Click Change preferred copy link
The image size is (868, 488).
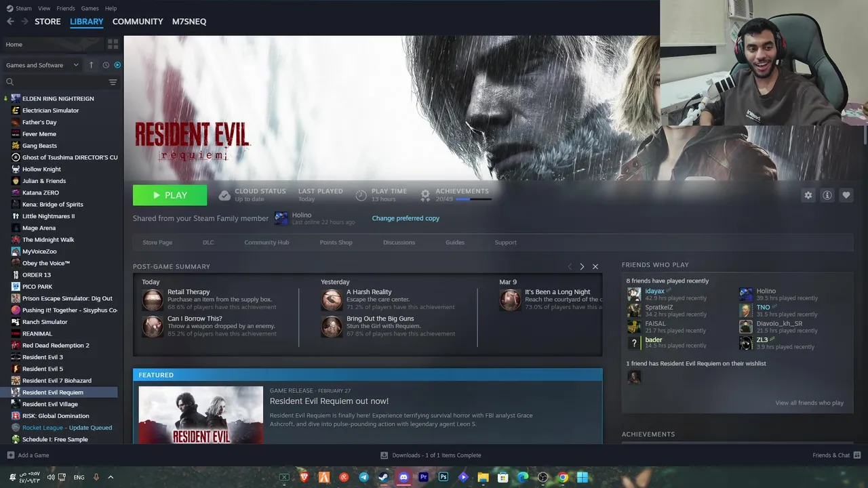(406, 218)
